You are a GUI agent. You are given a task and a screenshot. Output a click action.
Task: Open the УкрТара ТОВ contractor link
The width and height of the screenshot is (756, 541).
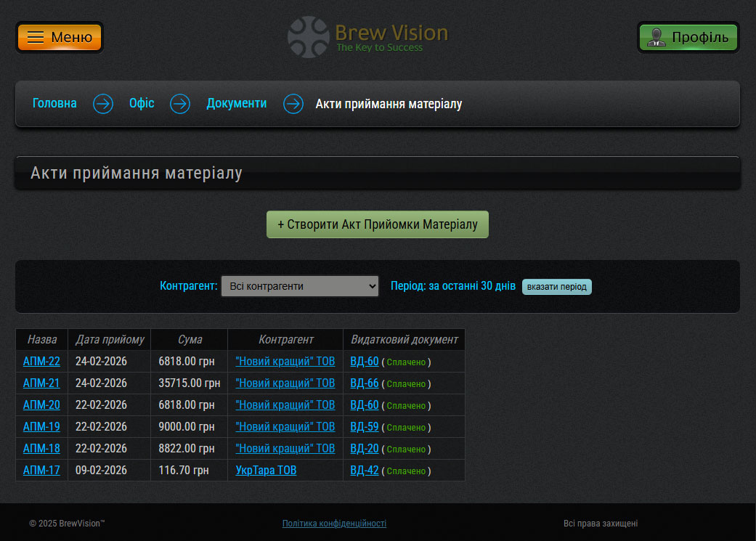tap(266, 471)
